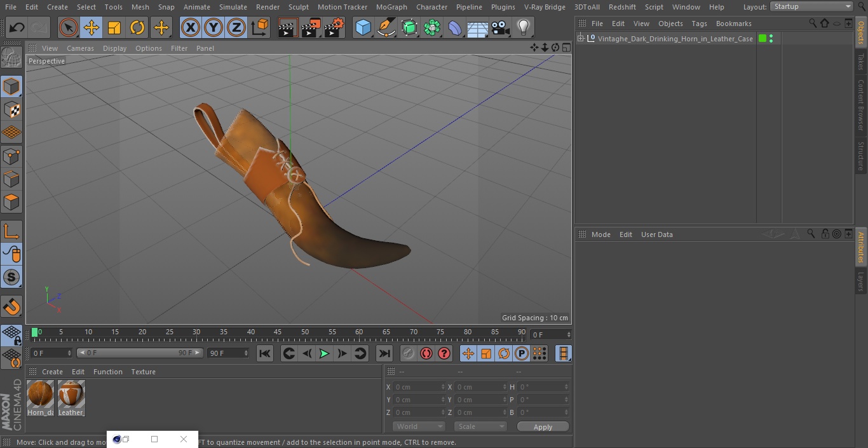
Task: Click the Enable Axis L-shaped icon
Action: pos(11,231)
